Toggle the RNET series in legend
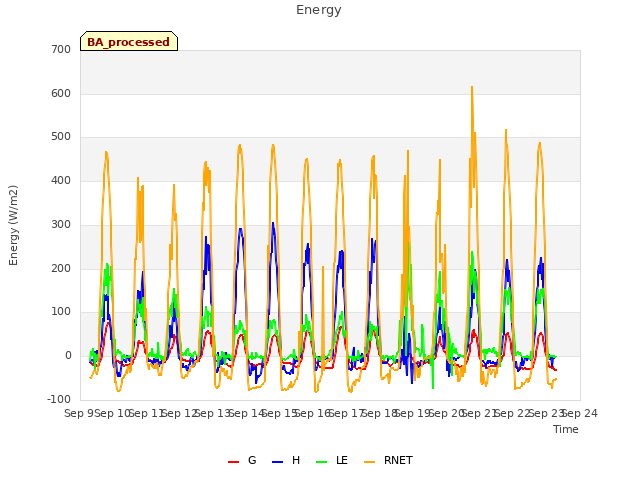Screen dimensions: 640x480 (x=388, y=461)
